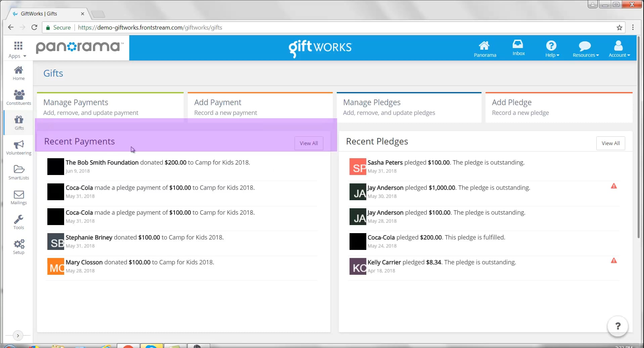Image resolution: width=644 pixels, height=348 pixels.
Task: Open the Apps dropdown menu
Action: coord(17,49)
